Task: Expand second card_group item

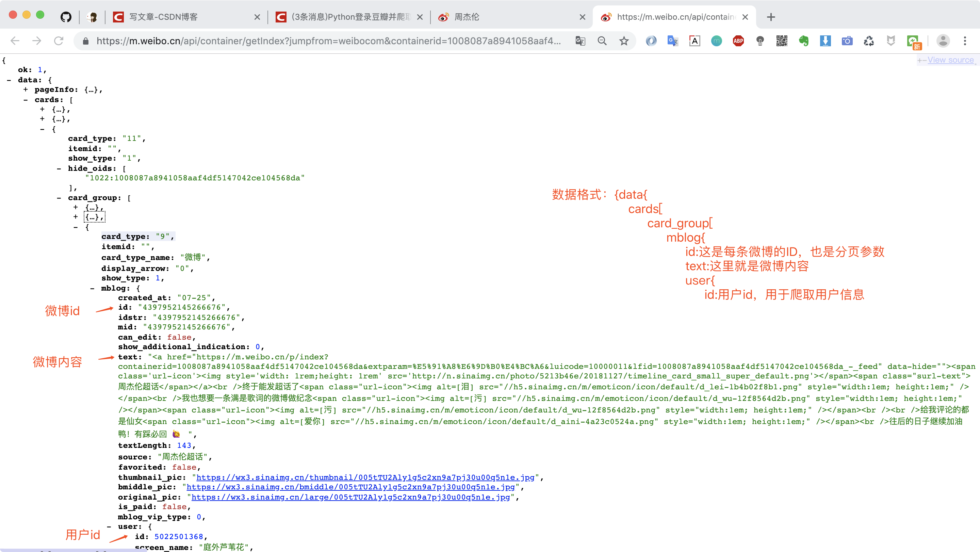Action: pyautogui.click(x=76, y=217)
